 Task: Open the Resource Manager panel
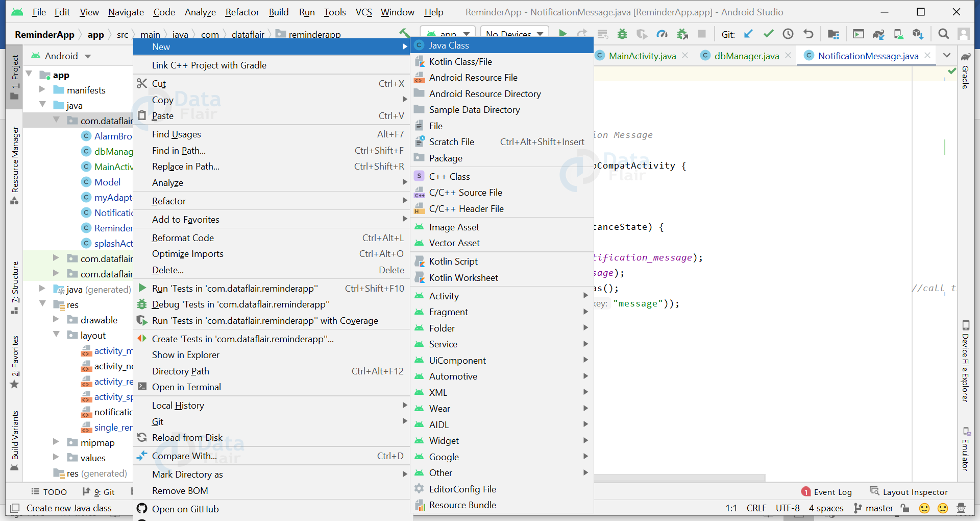coord(15,166)
